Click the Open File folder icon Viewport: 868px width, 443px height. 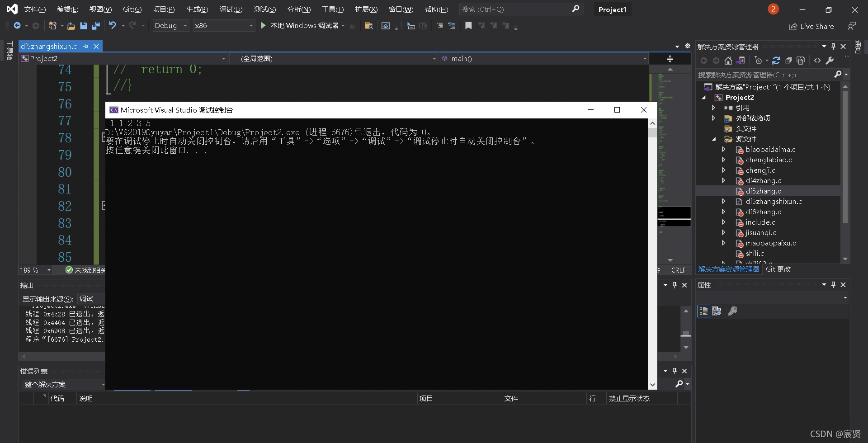click(71, 26)
